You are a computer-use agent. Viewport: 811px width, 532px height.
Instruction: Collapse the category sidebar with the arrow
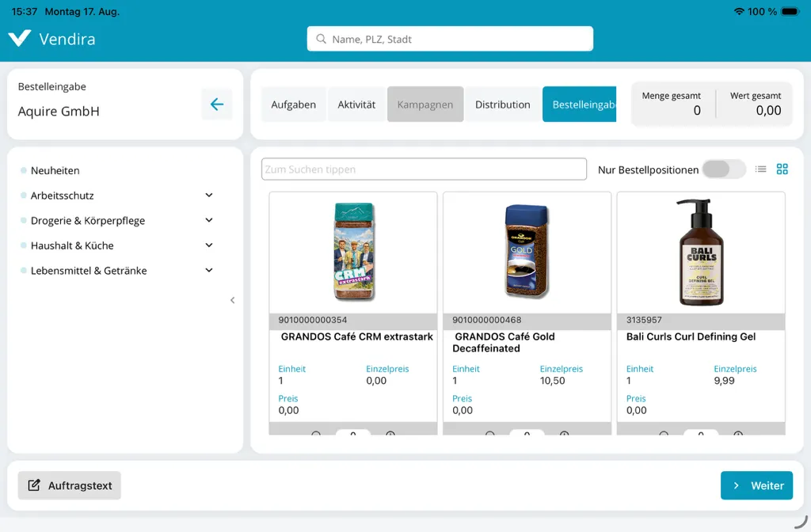click(x=232, y=300)
